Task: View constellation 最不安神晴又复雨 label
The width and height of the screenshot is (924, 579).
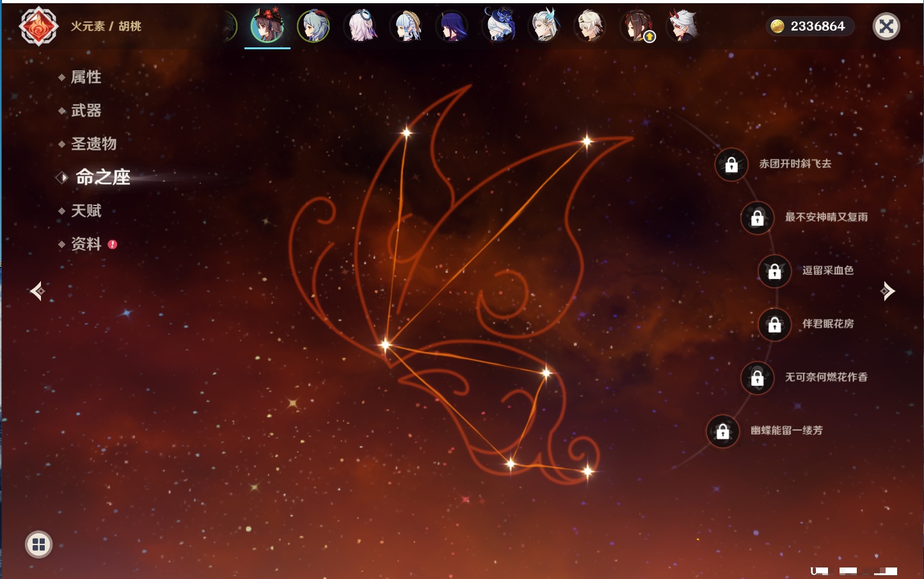Action: pos(826,217)
